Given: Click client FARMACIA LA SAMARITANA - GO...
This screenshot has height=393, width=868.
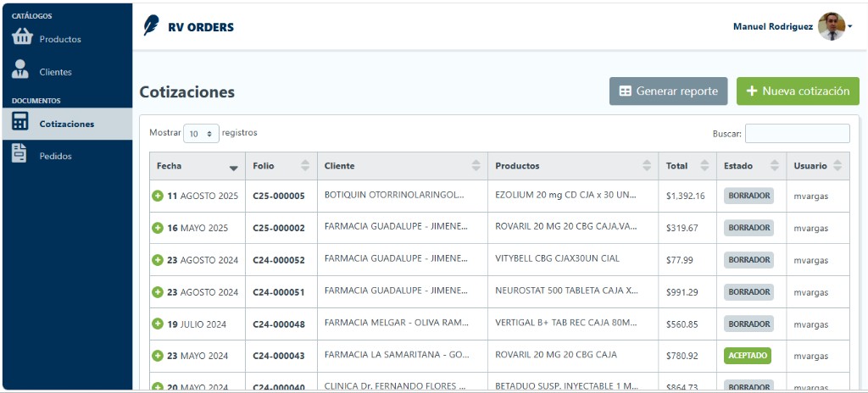Looking at the screenshot, I should [397, 355].
